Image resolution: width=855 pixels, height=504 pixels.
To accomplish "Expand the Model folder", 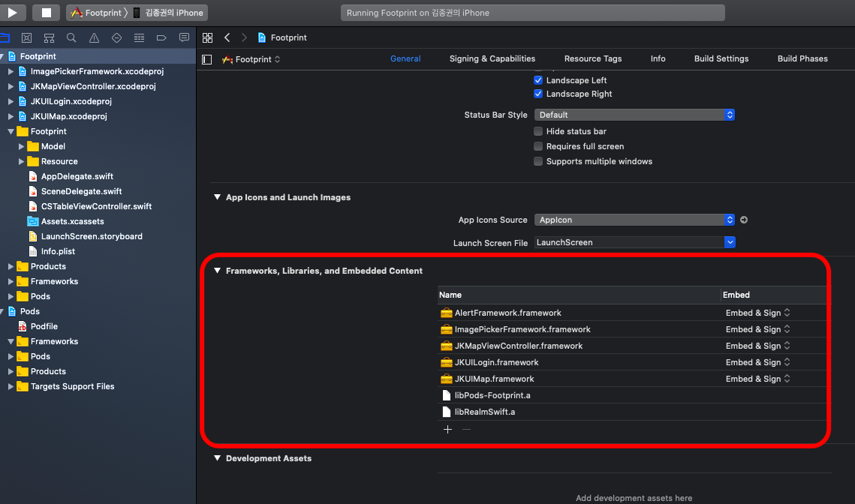I will (21, 146).
